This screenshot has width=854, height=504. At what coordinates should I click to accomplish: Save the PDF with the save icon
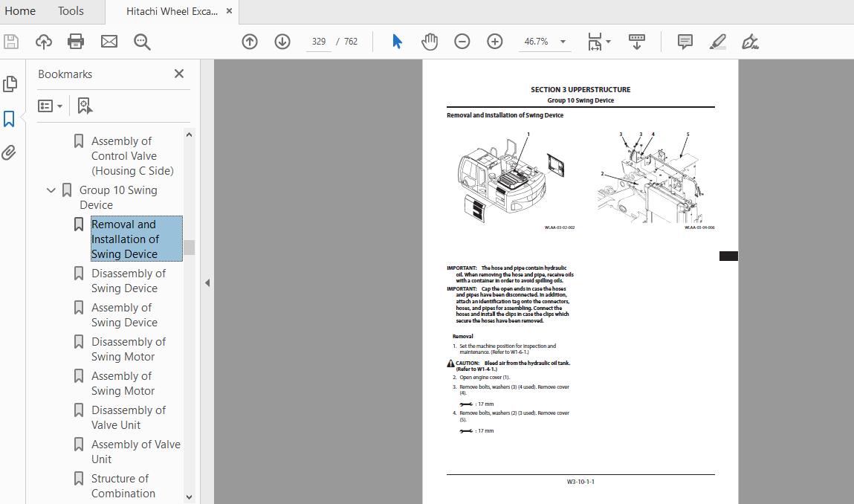(x=10, y=42)
